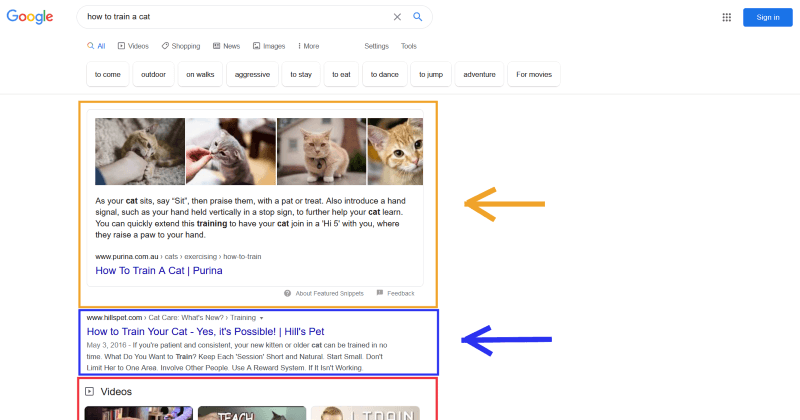Screen dimensions: 800x420
Task: Click the magnifying glass search icon
Action: click(417, 17)
